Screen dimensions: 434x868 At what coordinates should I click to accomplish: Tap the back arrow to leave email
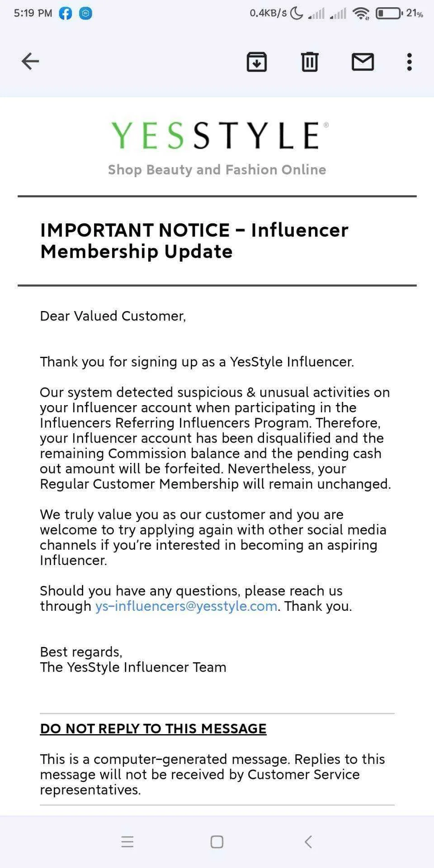tap(30, 61)
